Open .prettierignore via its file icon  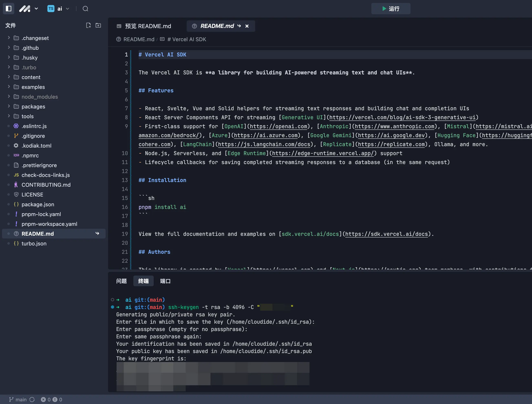[x=16, y=165]
